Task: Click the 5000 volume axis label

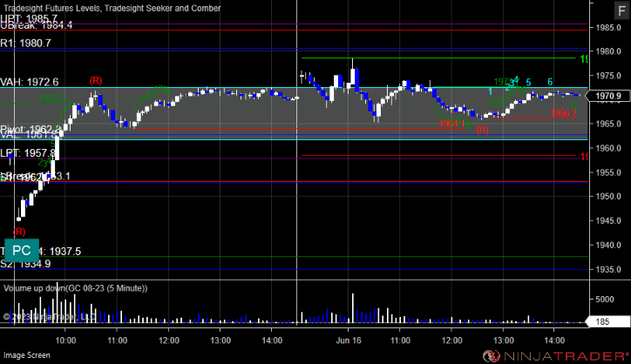Action: coord(605,300)
